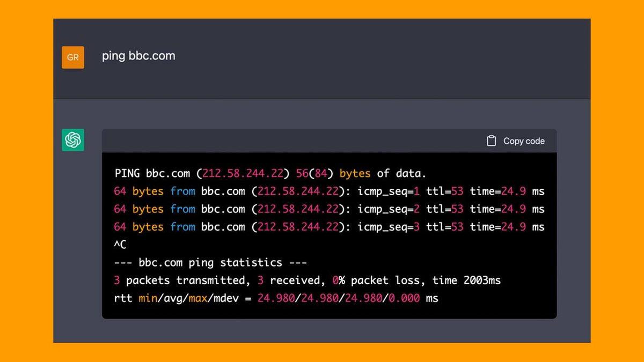Click ttl=53 on the first reply line
Viewport: 644px width, 362px height.
444,191
